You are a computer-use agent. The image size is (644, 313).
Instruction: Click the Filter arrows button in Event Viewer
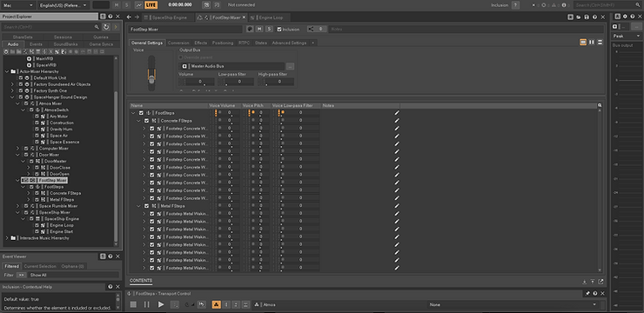point(22,275)
